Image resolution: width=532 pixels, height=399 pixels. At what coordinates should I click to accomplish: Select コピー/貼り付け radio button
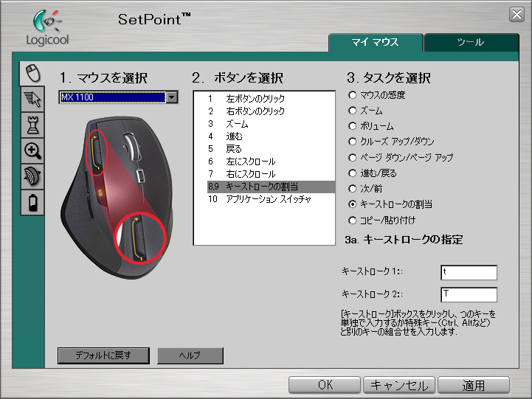coord(353,221)
